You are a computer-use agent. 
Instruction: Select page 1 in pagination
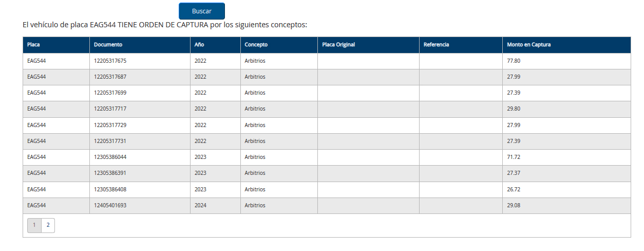[x=34, y=225]
